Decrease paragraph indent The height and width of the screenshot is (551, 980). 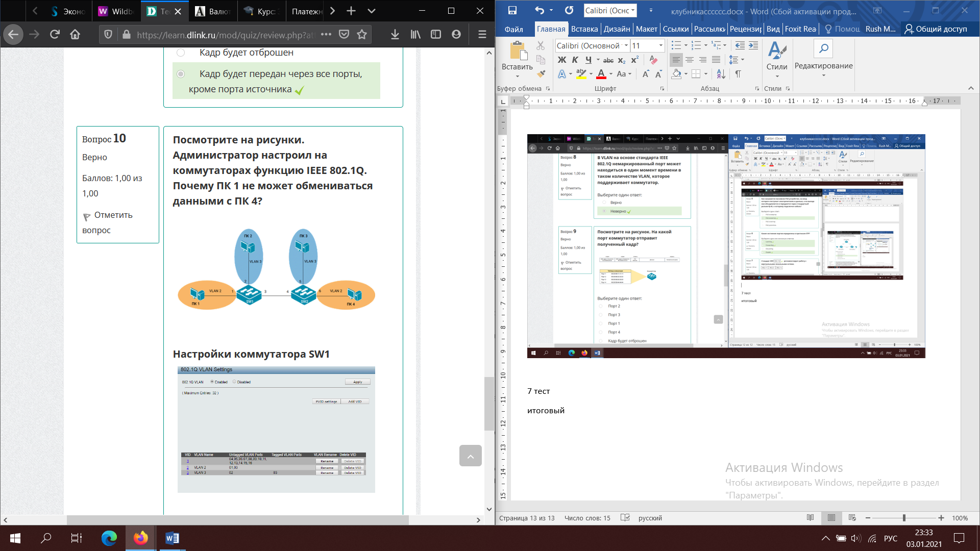click(740, 46)
